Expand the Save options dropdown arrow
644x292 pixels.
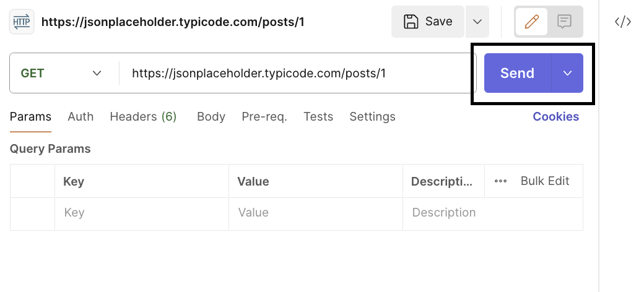[x=477, y=22]
